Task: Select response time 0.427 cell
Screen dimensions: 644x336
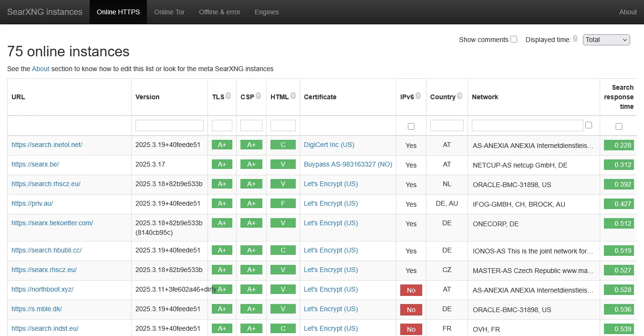Action: click(619, 204)
